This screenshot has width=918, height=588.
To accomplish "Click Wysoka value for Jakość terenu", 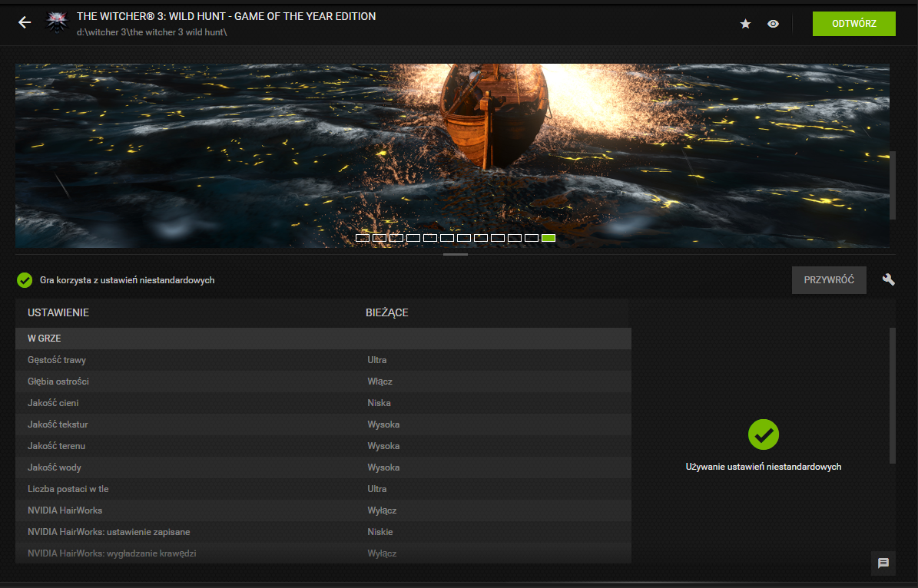I will pyautogui.click(x=383, y=446).
